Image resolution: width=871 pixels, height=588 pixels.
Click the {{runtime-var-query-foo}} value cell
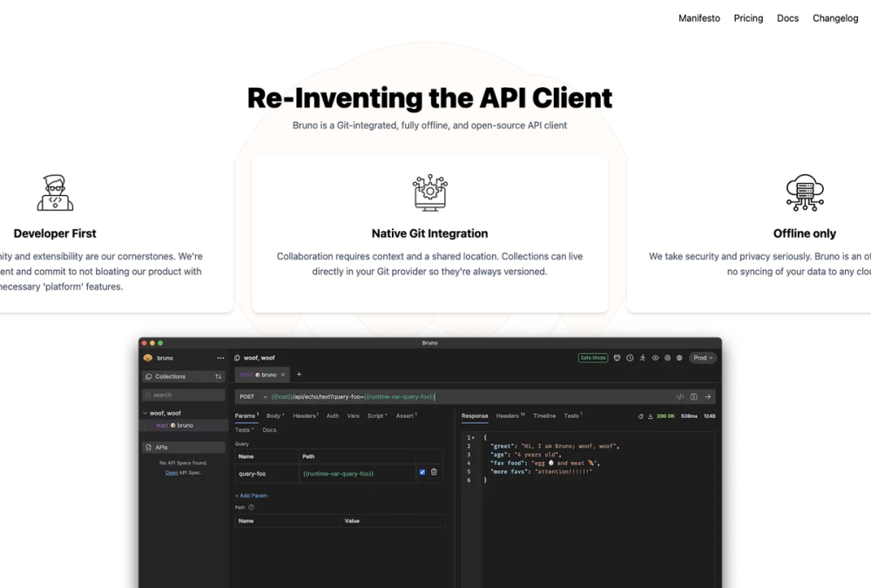coord(358,474)
